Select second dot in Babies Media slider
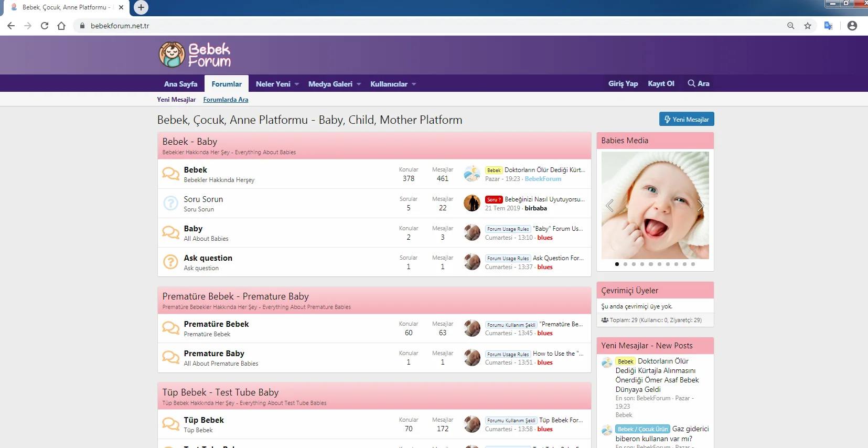 [625, 264]
